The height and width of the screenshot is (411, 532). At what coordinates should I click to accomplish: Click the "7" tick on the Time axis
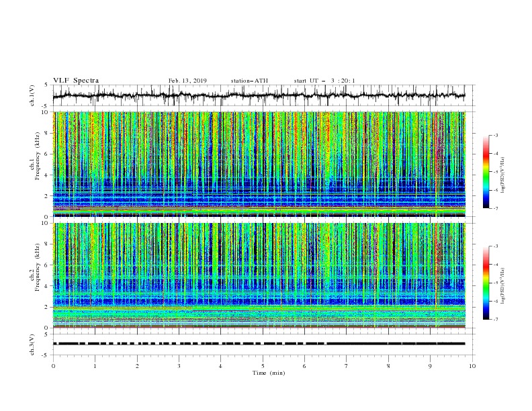[x=347, y=366]
